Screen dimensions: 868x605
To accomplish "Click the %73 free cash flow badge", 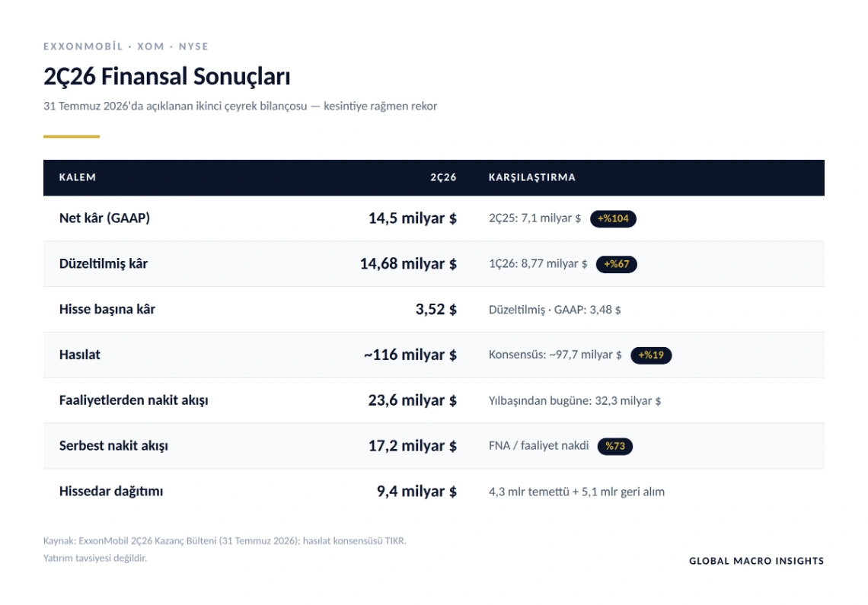I will tap(615, 446).
